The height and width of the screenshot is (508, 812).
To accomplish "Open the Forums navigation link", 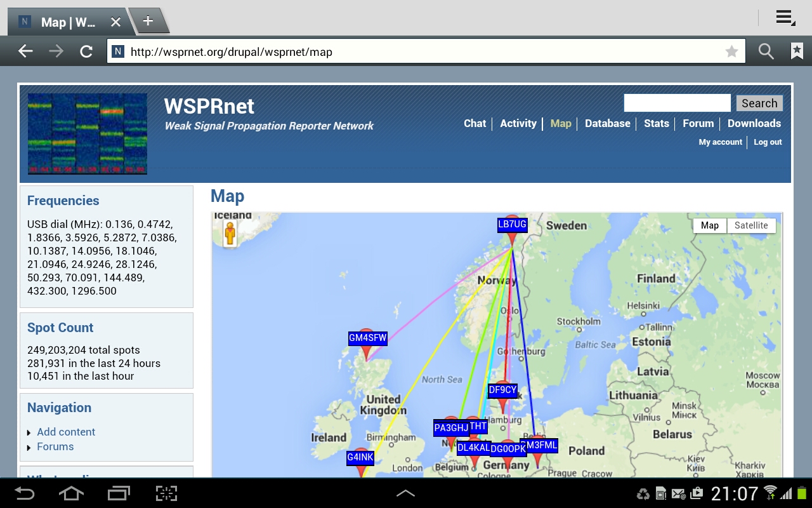I will click(55, 446).
